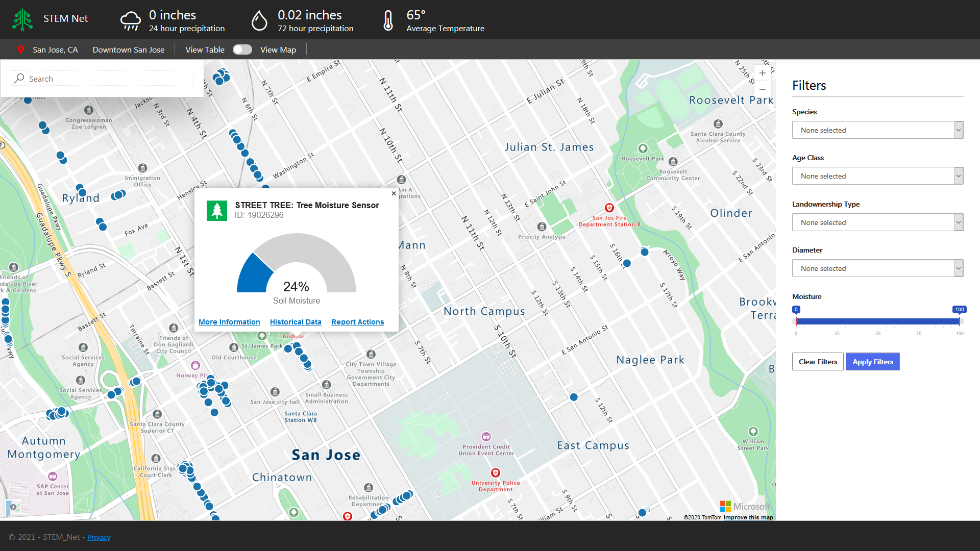Select Downtown San Jose in nav bar
The image size is (980, 551).
tap(128, 49)
